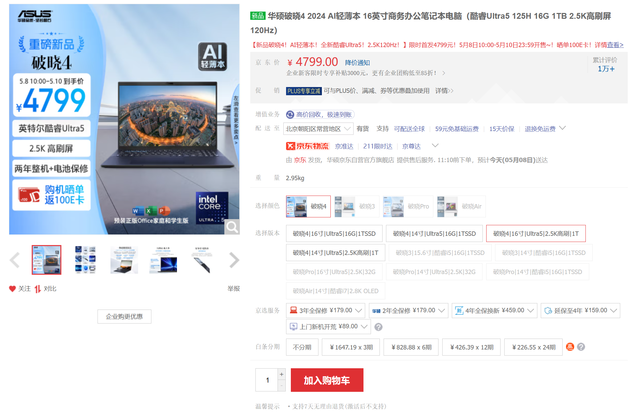Increase quantity with the plus button
The width and height of the screenshot is (640, 414).
pos(281,374)
